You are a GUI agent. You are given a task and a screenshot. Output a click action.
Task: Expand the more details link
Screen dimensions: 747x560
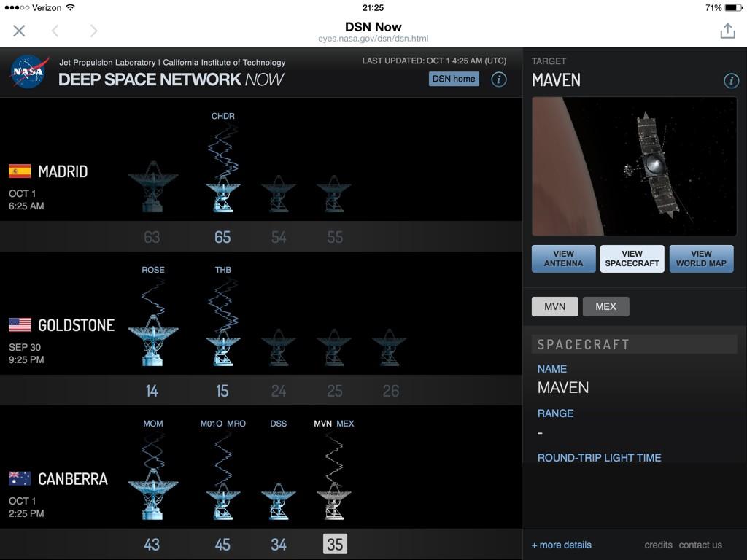(562, 545)
